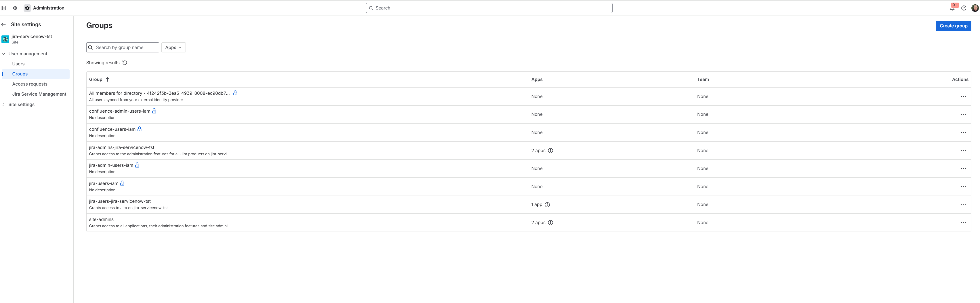The image size is (980, 303).
Task: Collapse the User management section
Action: (3, 54)
